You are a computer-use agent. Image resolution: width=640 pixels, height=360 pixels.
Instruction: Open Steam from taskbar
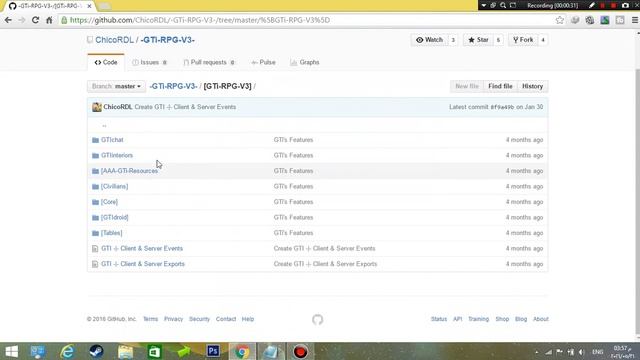(96, 351)
